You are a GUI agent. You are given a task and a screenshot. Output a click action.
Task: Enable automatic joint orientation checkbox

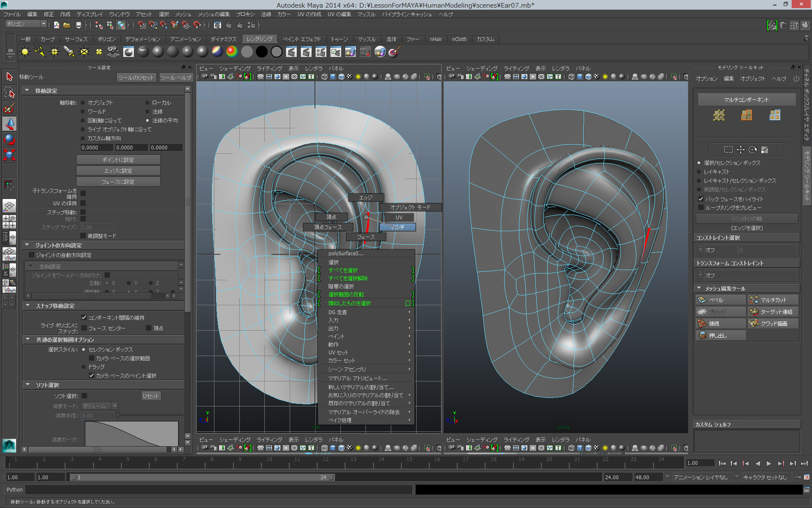point(31,255)
